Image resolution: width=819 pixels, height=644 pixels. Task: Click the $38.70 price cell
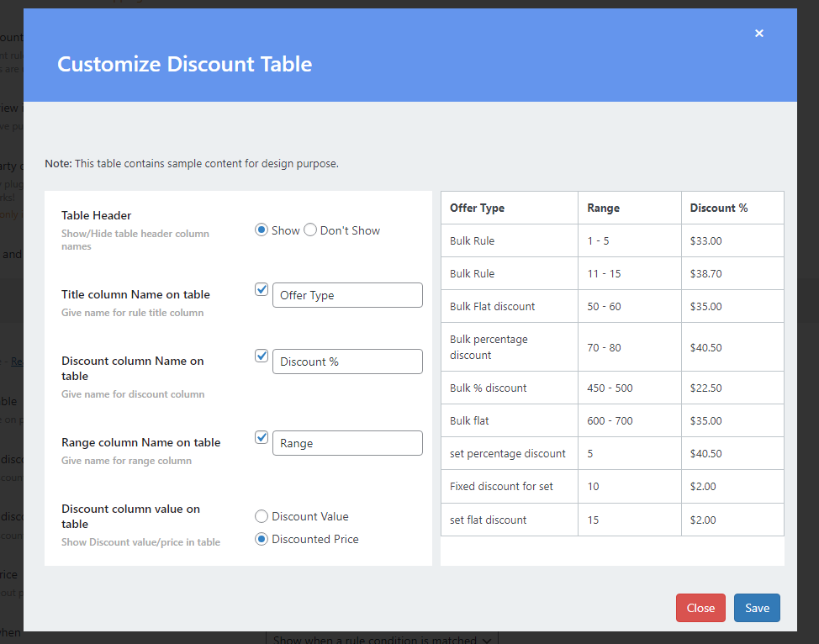pos(732,274)
